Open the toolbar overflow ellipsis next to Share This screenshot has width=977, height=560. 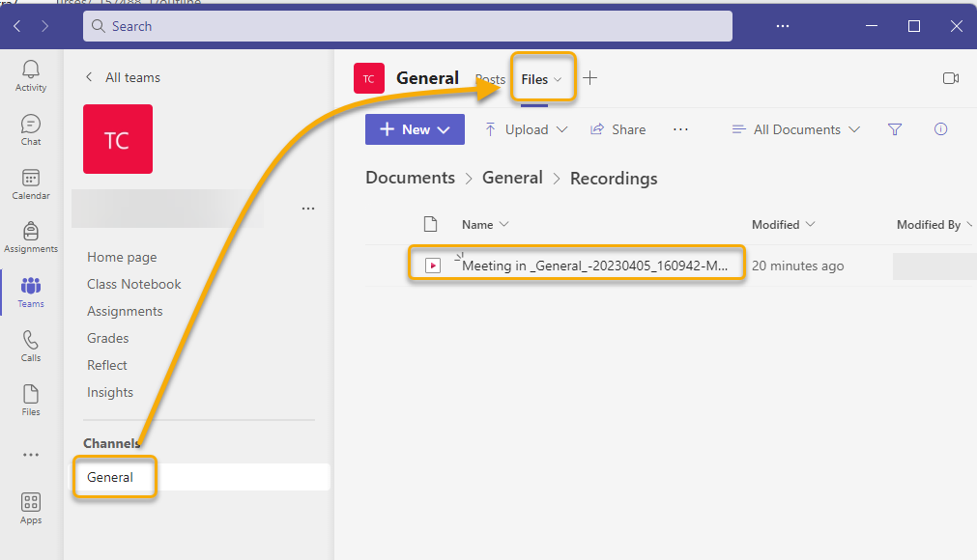(x=680, y=129)
